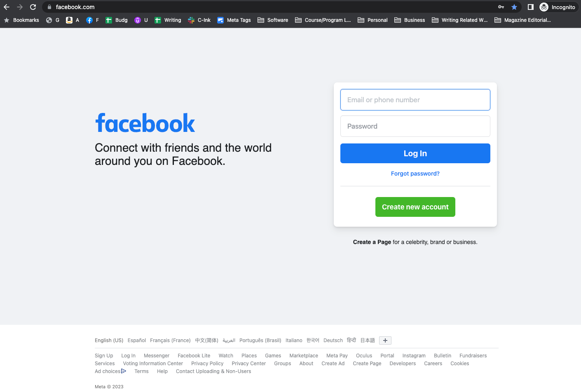Open the Budg spreadsheet bookmark
The image size is (581, 392).
tap(117, 20)
